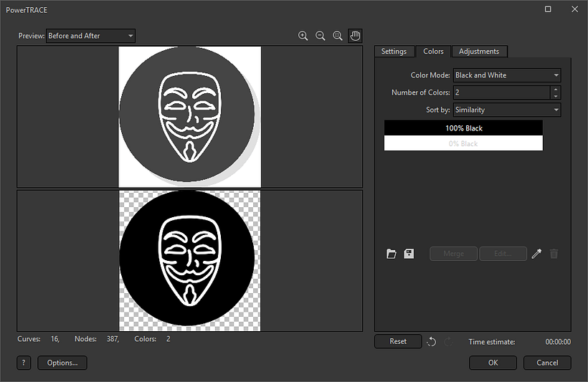
Task: Click the help question mark button
Action: coord(24,363)
